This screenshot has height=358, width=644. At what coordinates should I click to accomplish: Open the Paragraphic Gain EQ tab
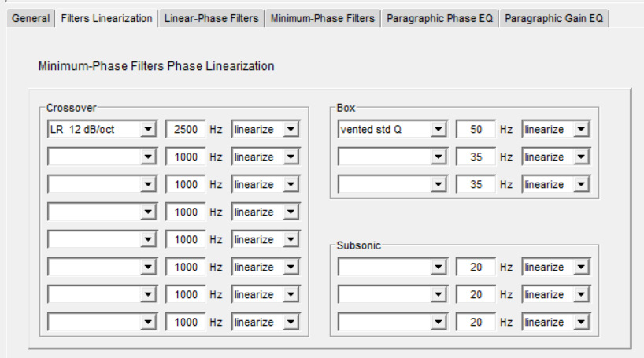[x=553, y=18]
